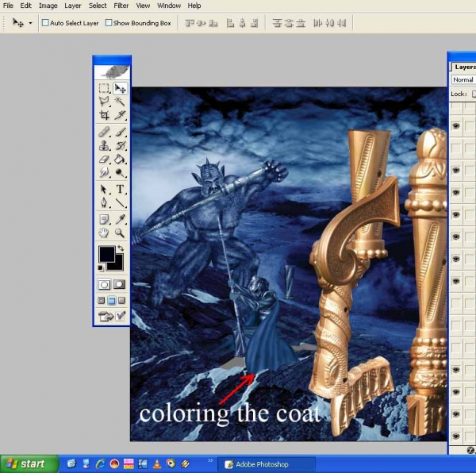Select the Slice tool
This screenshot has height=473, width=476.
click(120, 115)
